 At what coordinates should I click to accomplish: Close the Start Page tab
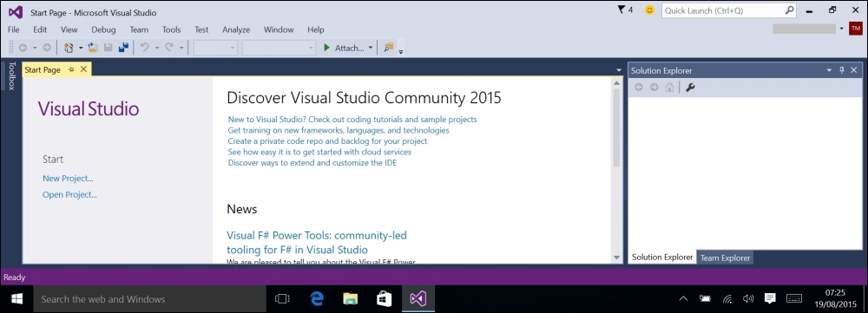(x=83, y=69)
